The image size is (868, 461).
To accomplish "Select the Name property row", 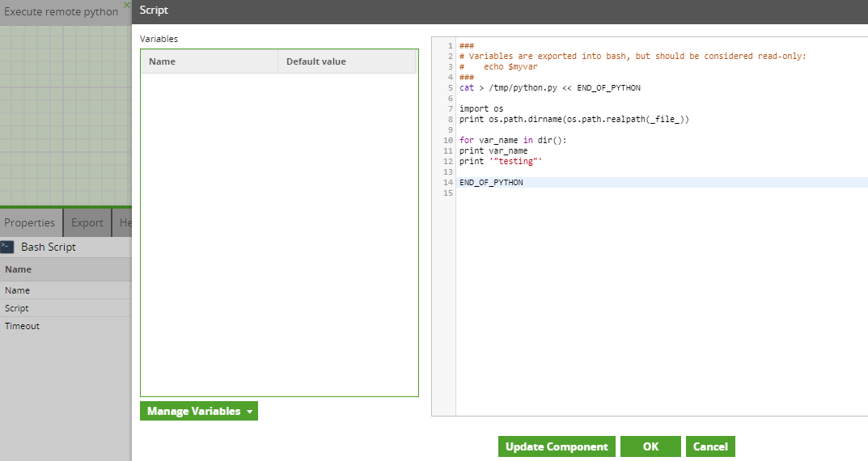I will [66, 290].
